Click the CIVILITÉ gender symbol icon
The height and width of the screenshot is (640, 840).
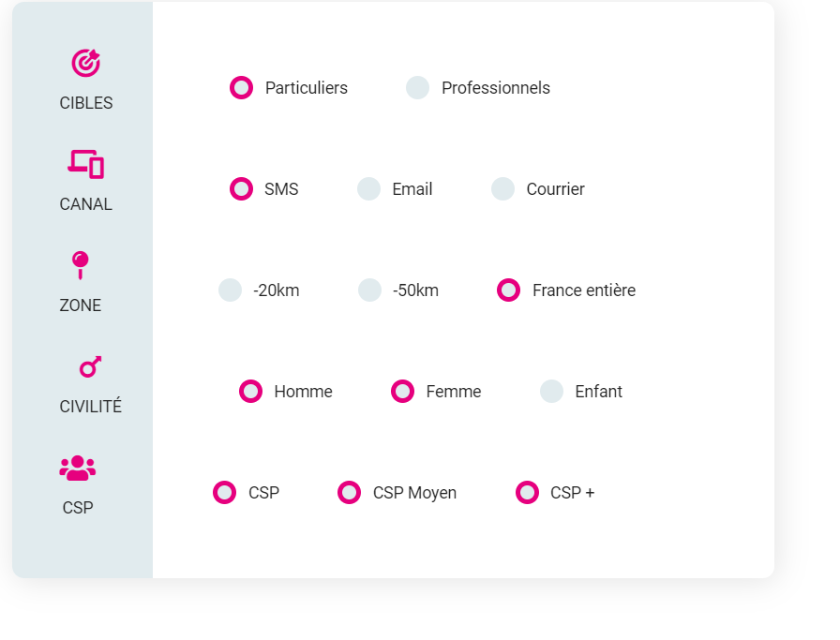90,367
